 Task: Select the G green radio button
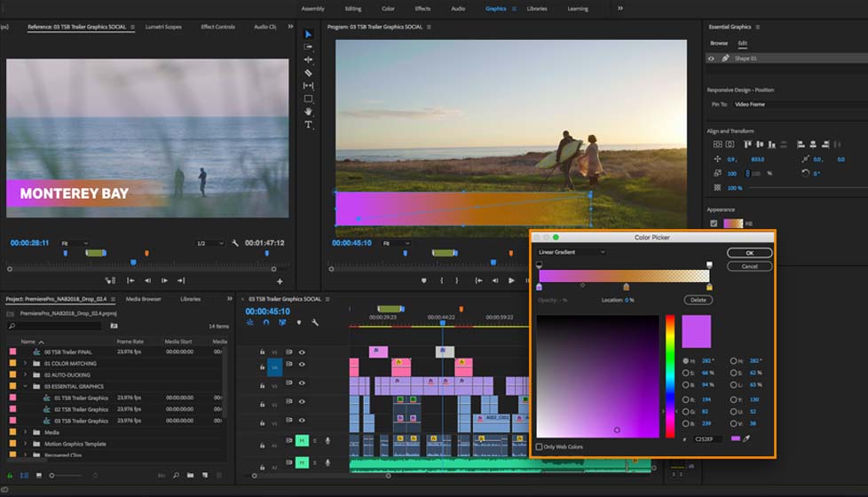click(x=686, y=412)
